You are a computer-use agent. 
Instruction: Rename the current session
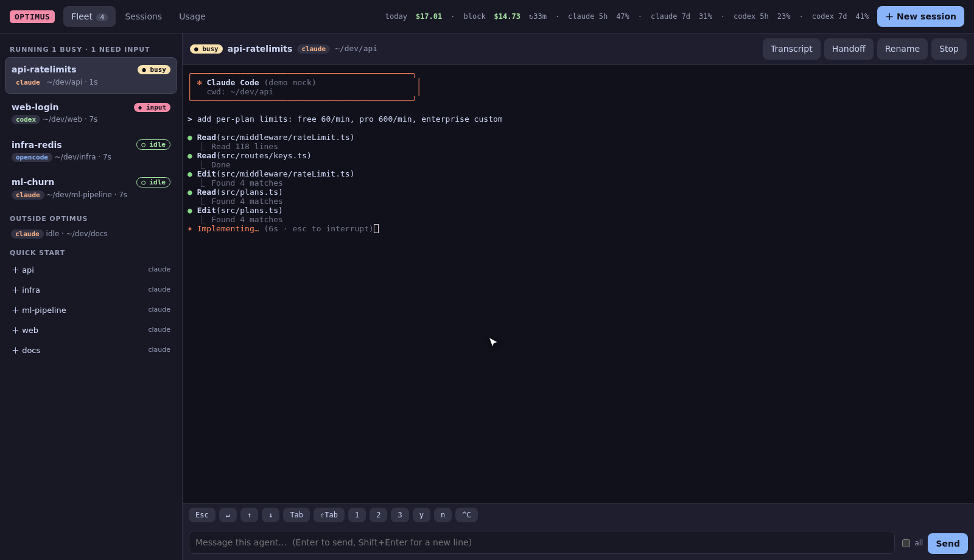click(x=902, y=49)
